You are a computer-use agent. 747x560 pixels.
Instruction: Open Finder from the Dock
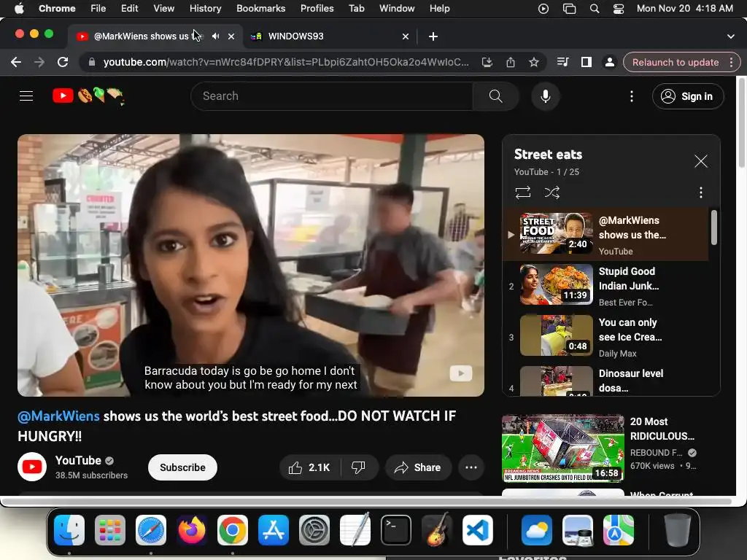69,530
